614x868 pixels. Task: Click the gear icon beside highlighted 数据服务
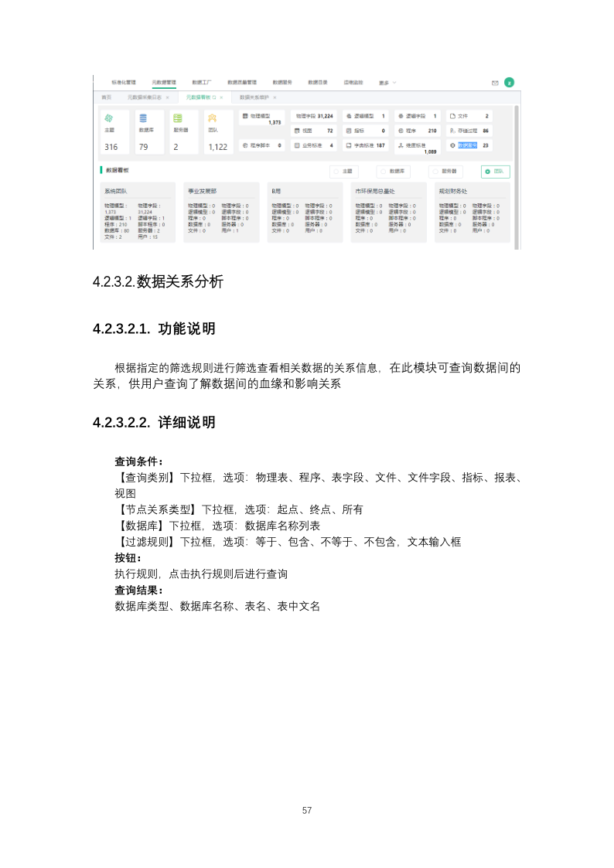click(452, 145)
